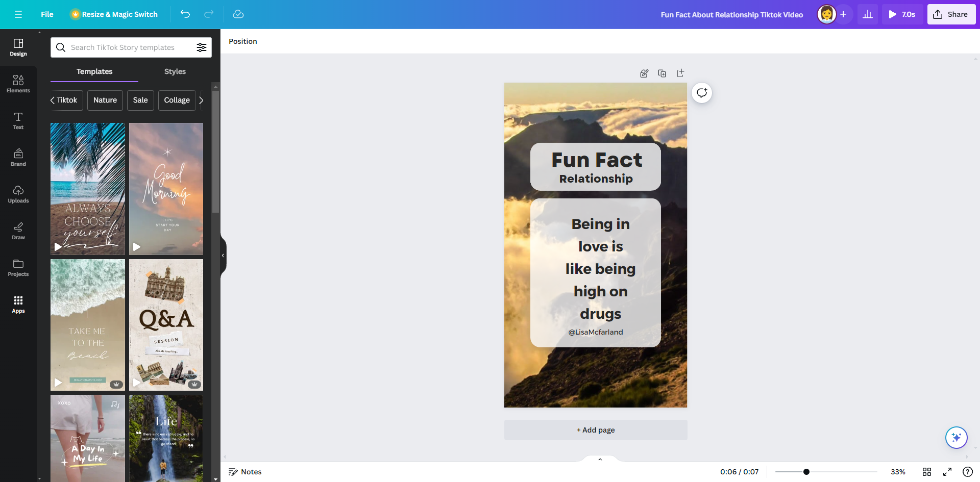The height and width of the screenshot is (482, 980).
Task: Show next category chips arrow
Action: pyautogui.click(x=202, y=100)
